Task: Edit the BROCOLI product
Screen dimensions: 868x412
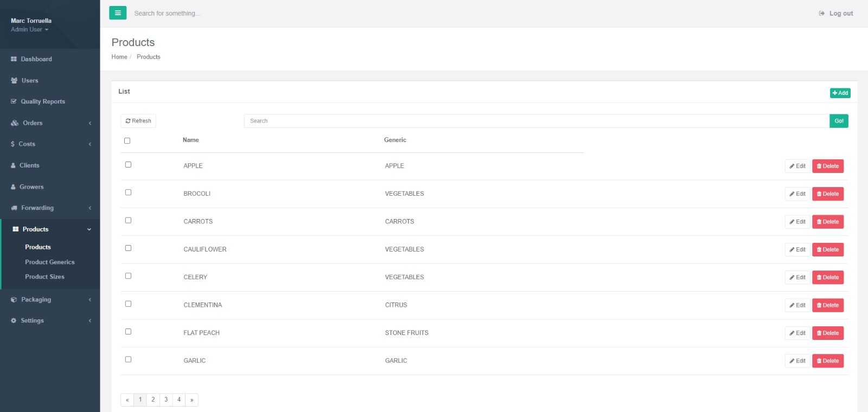Action: coord(797,194)
